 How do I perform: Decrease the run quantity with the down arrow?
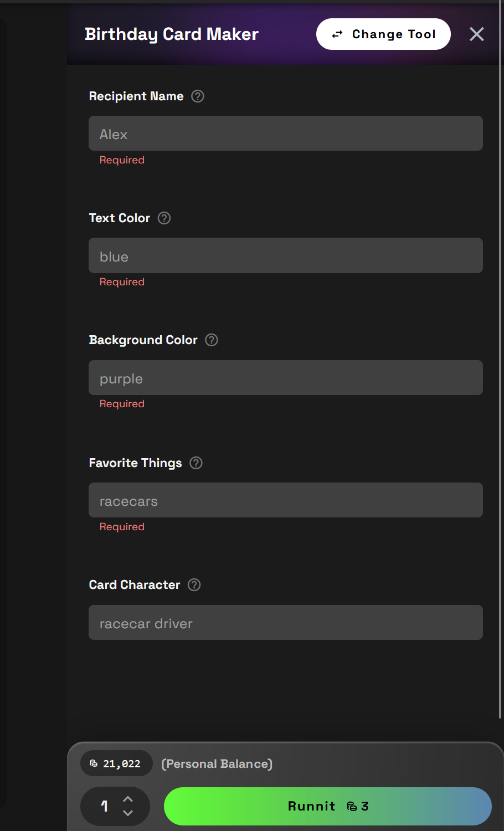coord(128,814)
